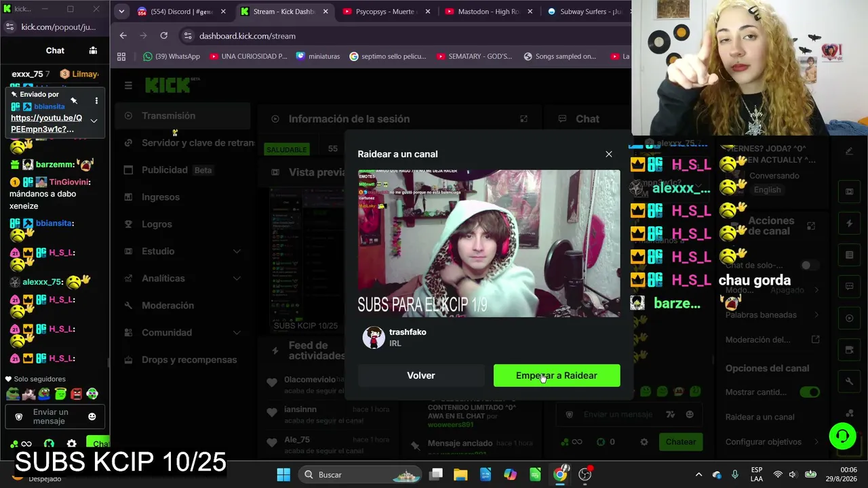The height and width of the screenshot is (488, 868).
Task: Go back with the Volver button
Action: coord(421,375)
